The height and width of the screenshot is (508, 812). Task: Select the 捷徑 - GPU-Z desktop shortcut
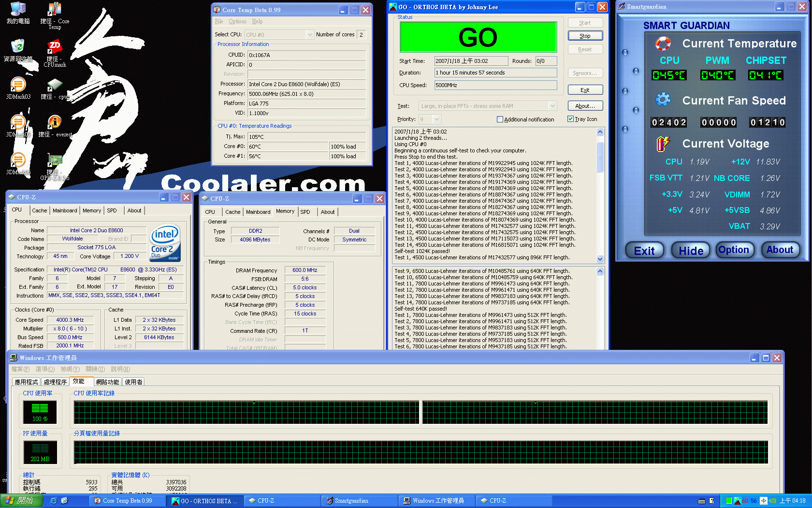tap(55, 166)
